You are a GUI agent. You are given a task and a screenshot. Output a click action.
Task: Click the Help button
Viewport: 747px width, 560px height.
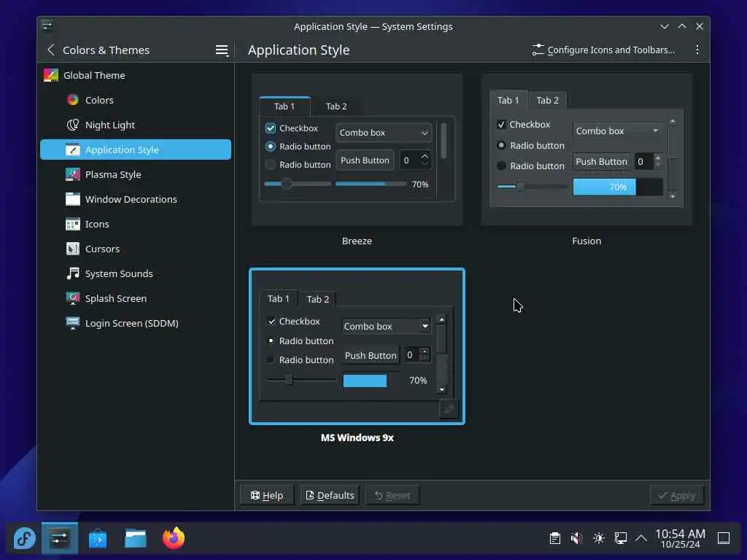click(x=267, y=495)
